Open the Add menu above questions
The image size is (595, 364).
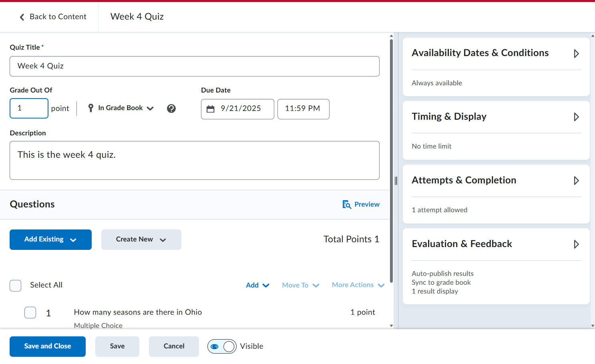click(257, 285)
